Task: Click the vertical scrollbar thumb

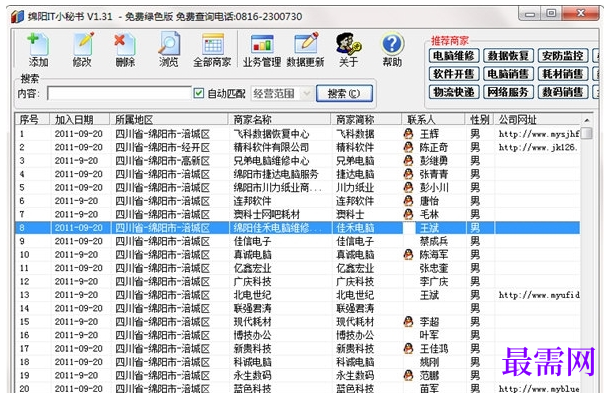Action: (586, 133)
